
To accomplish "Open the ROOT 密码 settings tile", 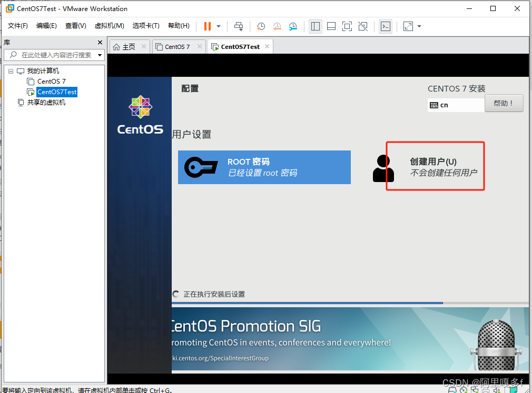I will click(264, 167).
